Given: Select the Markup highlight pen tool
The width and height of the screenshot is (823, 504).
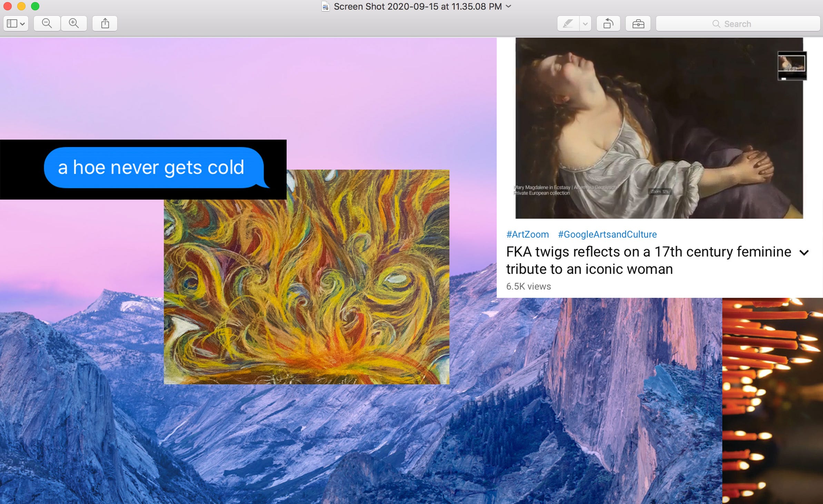Looking at the screenshot, I should pos(568,24).
